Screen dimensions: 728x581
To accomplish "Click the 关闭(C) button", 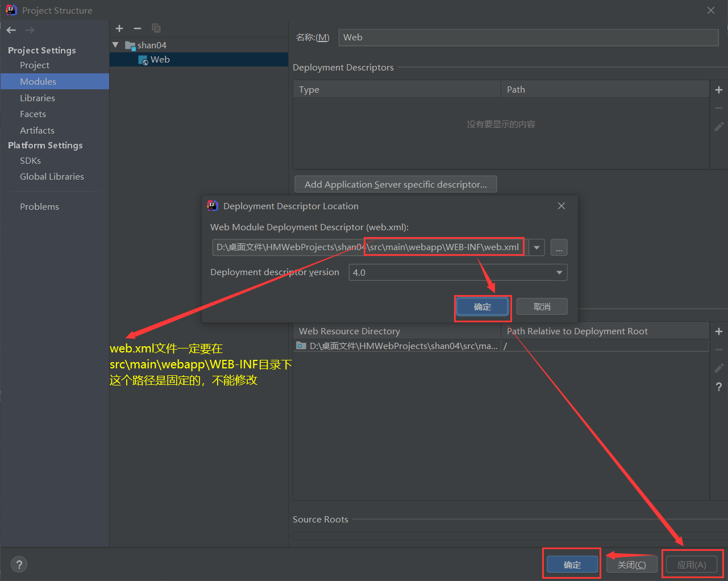I will [x=632, y=565].
